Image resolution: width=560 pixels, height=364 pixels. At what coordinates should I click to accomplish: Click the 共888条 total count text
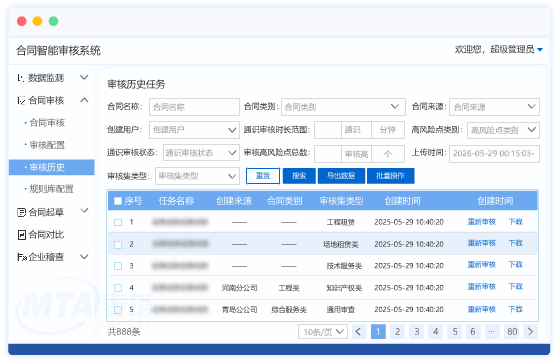coord(124,332)
